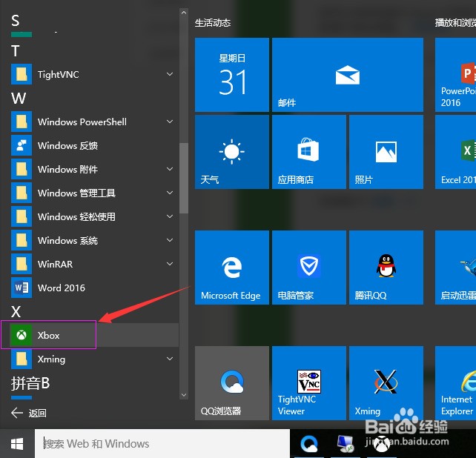
Task: Open the 照片 photos tile
Action: (386, 152)
